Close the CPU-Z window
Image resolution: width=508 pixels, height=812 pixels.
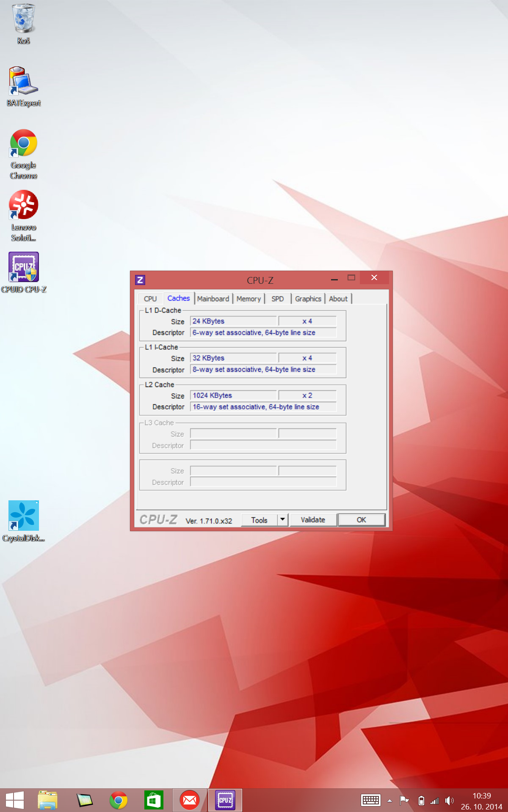(374, 277)
